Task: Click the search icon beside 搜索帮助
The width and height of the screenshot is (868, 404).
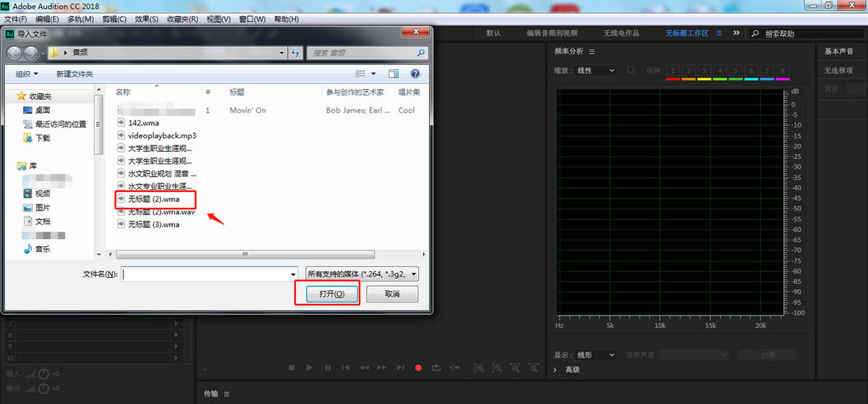Action: (756, 33)
